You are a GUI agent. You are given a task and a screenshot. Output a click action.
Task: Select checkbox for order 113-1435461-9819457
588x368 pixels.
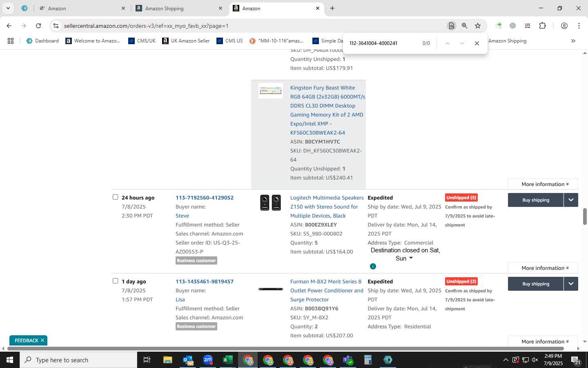coord(115,281)
